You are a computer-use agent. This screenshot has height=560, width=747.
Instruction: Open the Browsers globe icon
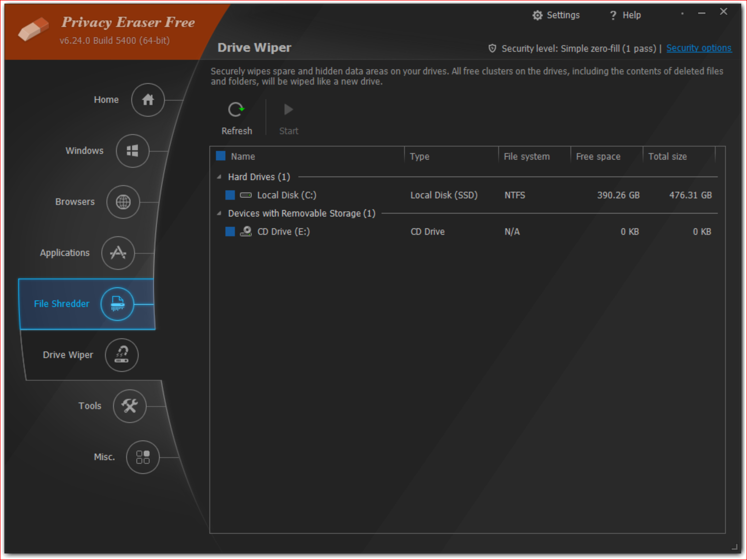[123, 202]
